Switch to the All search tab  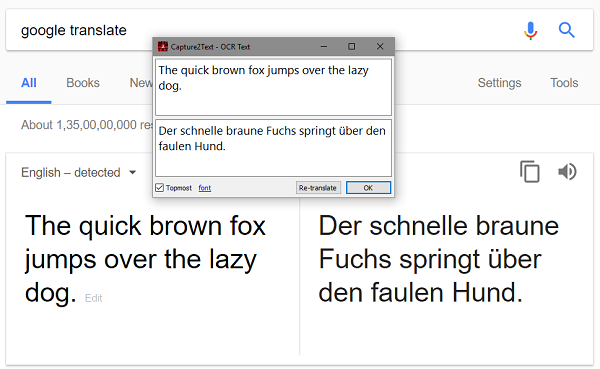(x=29, y=83)
